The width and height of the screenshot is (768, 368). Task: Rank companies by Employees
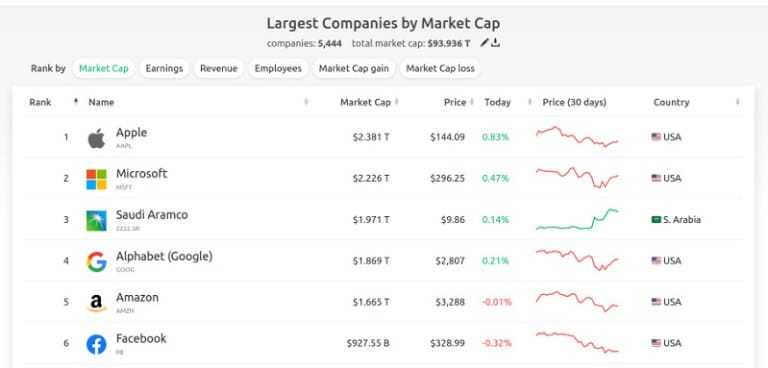pos(278,69)
